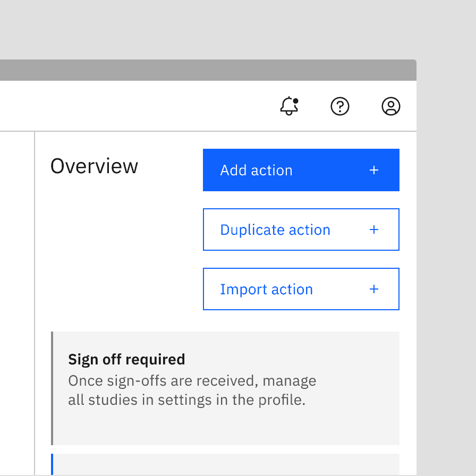Click the gray accent bar beside Sign off notification
The width and height of the screenshot is (476, 476).
click(x=52, y=388)
